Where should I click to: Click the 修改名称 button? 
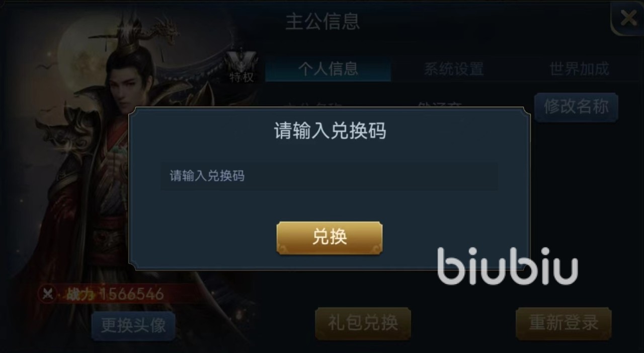pyautogui.click(x=576, y=107)
